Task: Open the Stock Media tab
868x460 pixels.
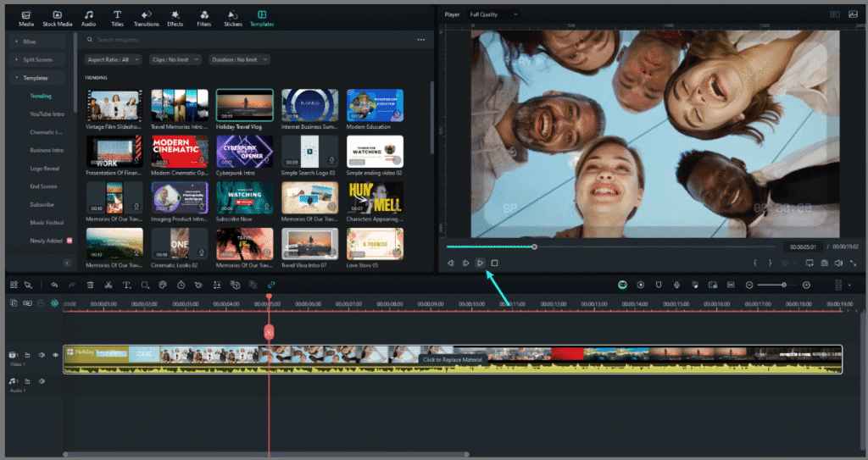Action: pos(58,19)
